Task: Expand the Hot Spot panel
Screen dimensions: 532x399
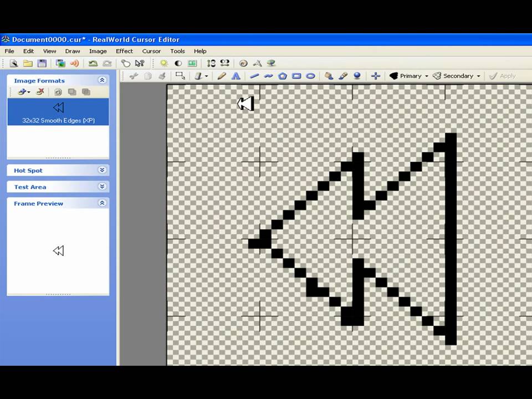Action: point(102,170)
